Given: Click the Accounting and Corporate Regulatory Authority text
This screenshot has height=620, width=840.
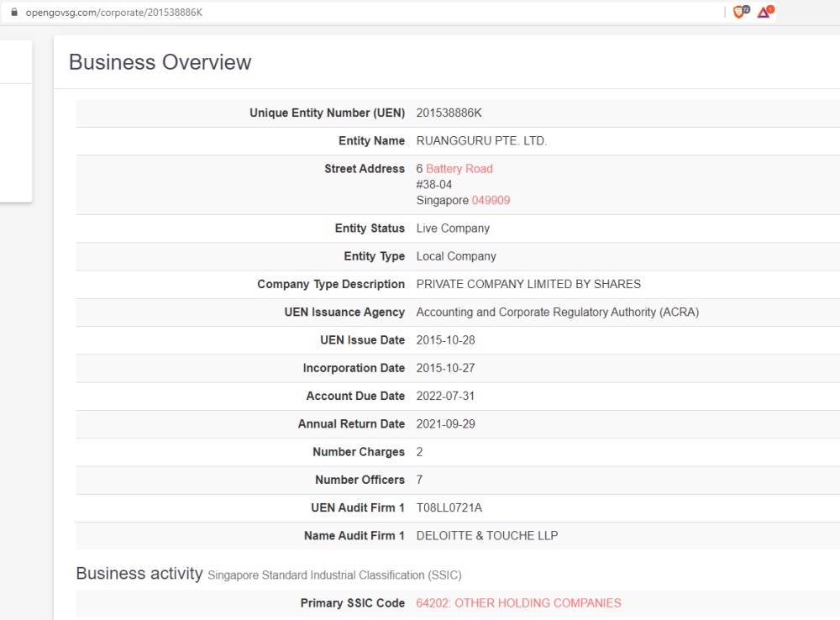Looking at the screenshot, I should pyautogui.click(x=557, y=313).
